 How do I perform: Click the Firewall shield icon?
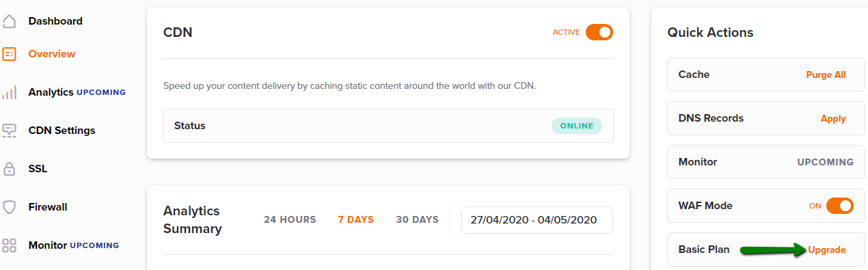[9, 207]
